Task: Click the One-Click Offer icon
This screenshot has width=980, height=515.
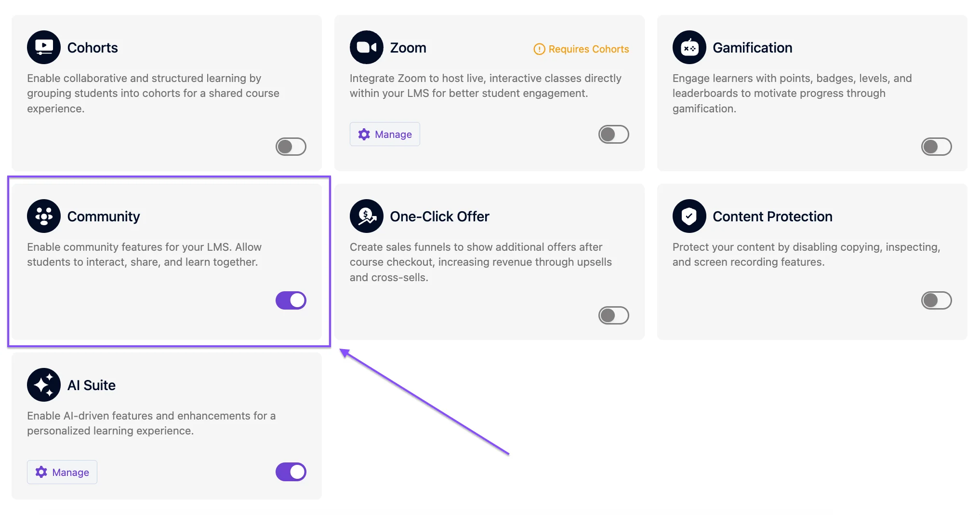Action: pyautogui.click(x=367, y=216)
